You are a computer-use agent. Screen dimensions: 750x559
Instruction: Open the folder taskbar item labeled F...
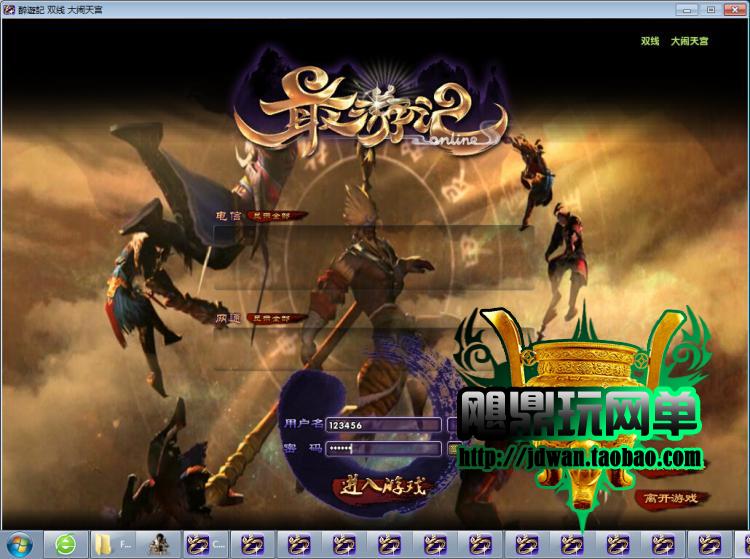(x=113, y=545)
